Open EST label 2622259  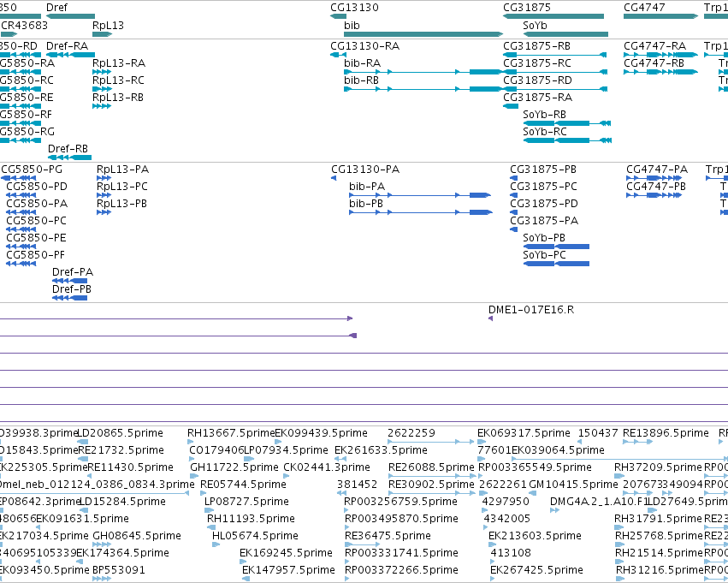411,433
